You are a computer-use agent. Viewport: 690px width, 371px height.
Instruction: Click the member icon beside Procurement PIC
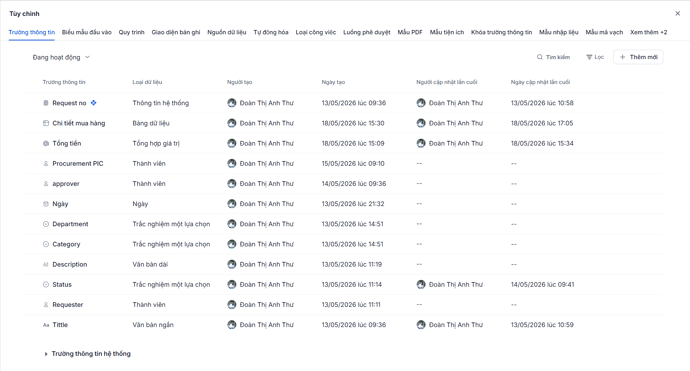46,164
